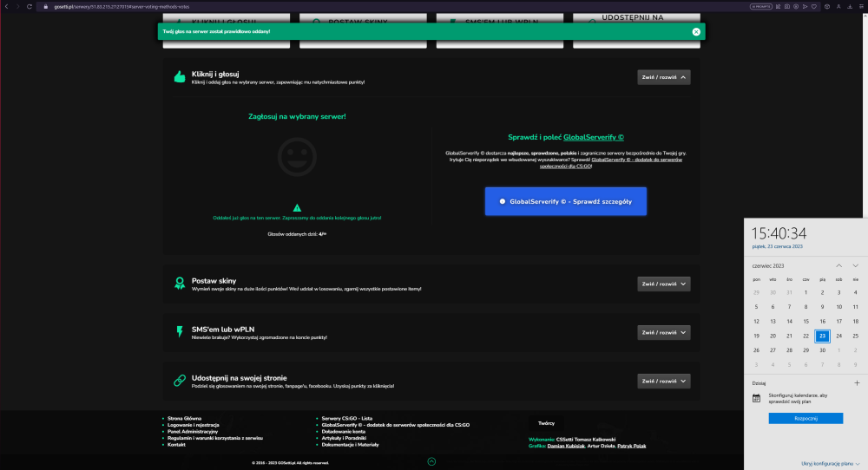Viewport: 868px width, 470px height.
Task: Click the Kliknij i głosuj section title
Action: coord(215,74)
